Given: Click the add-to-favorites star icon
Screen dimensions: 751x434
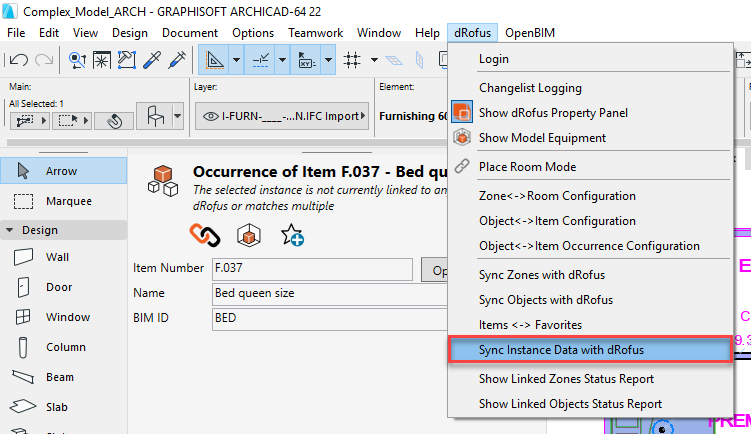Looking at the screenshot, I should (292, 235).
